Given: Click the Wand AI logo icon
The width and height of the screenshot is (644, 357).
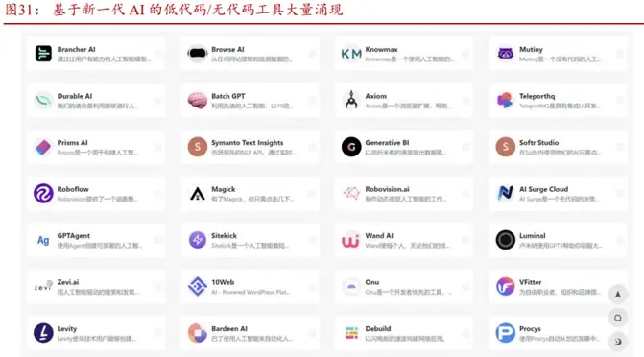Looking at the screenshot, I should tap(350, 240).
